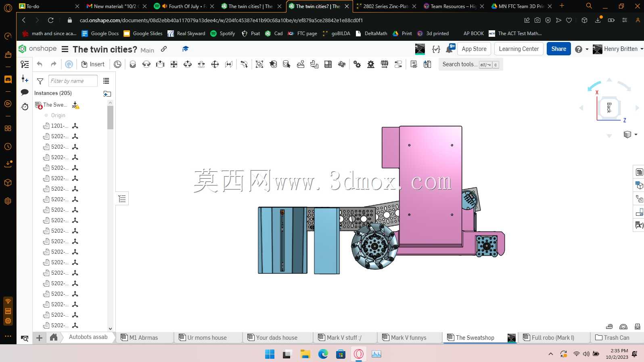Collapse the feature list flyout toggle
This screenshot has height=362, width=644.
(x=122, y=198)
